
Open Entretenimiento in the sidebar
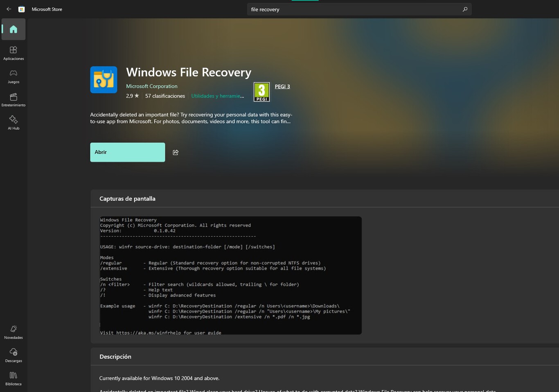(14, 100)
